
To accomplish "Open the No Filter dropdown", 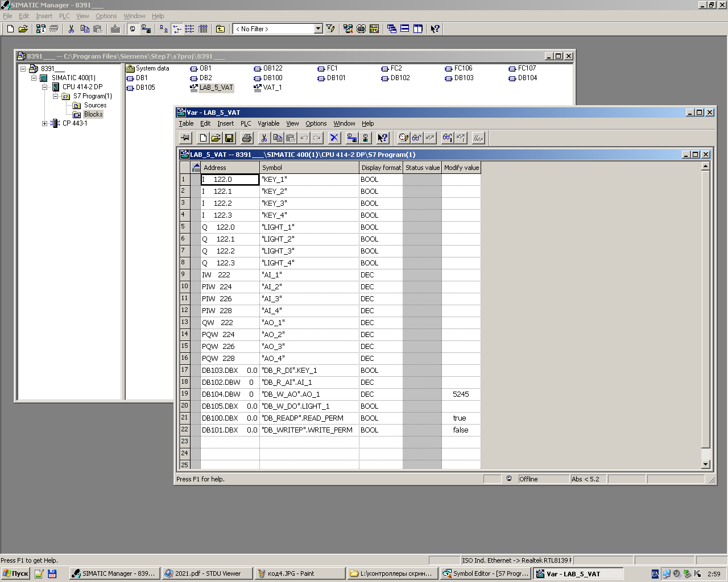I will pos(318,29).
